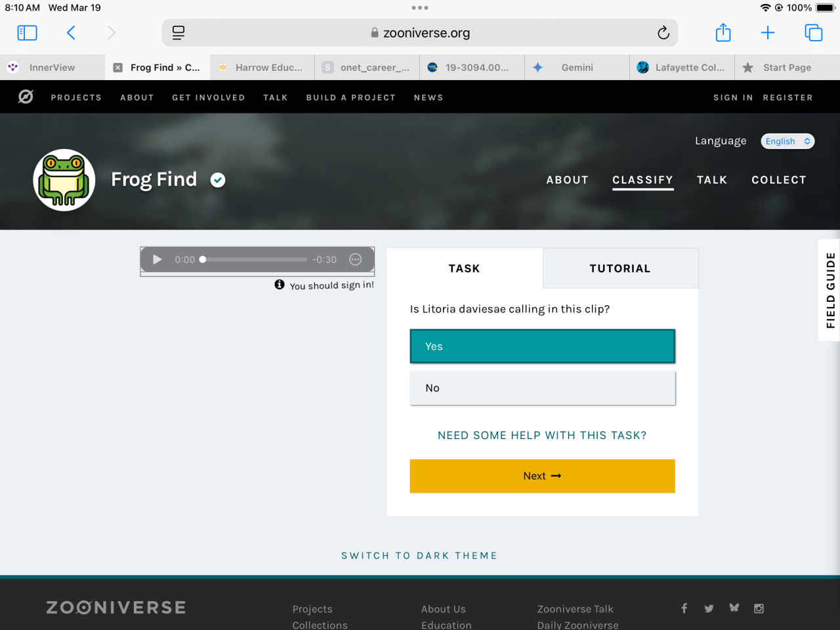
Task: Open the Frog Find ABOUT page
Action: click(568, 180)
